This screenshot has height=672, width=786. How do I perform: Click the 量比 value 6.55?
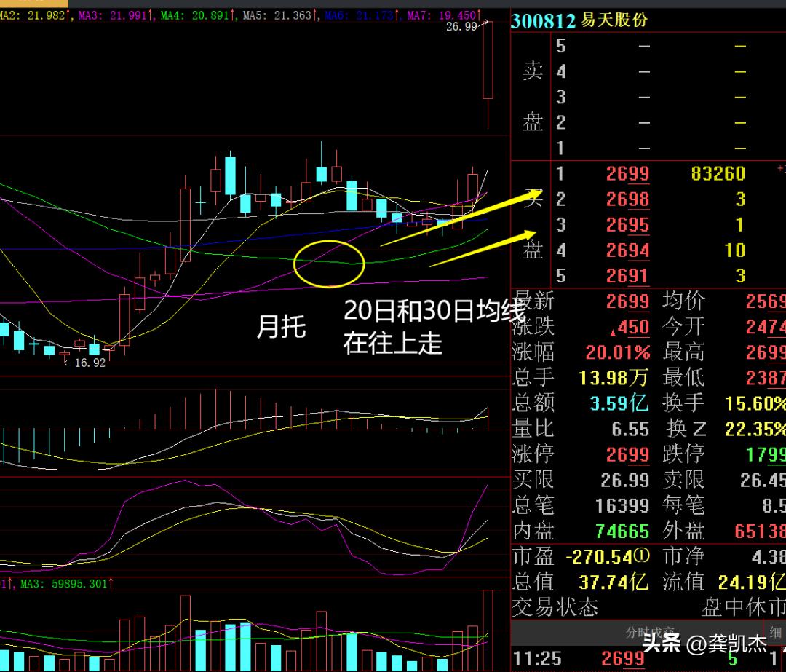pos(630,430)
